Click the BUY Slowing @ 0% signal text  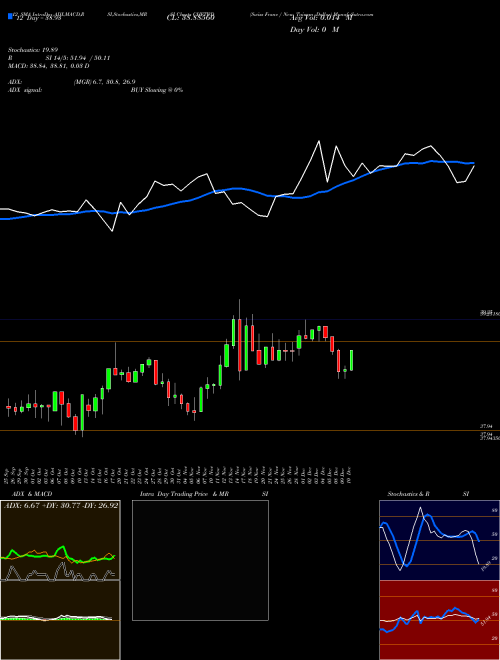[157, 90]
